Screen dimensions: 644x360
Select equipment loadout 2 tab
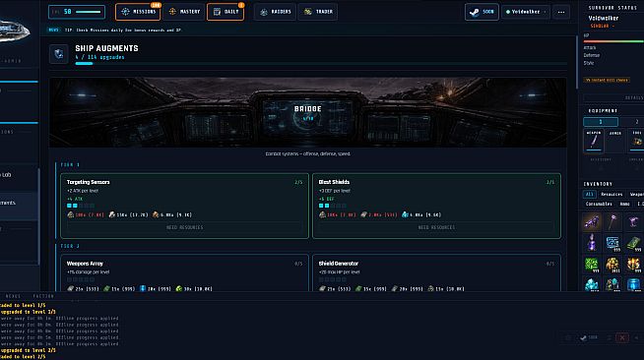(x=632, y=122)
